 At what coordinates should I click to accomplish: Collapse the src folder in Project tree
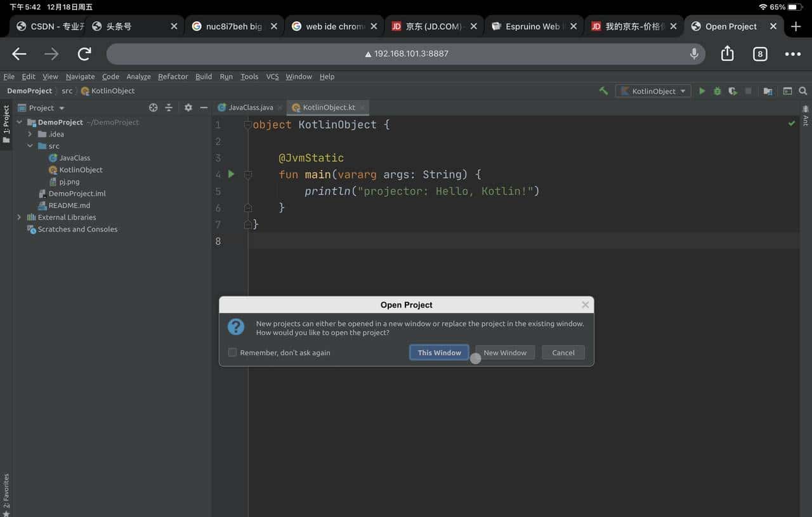coord(30,146)
